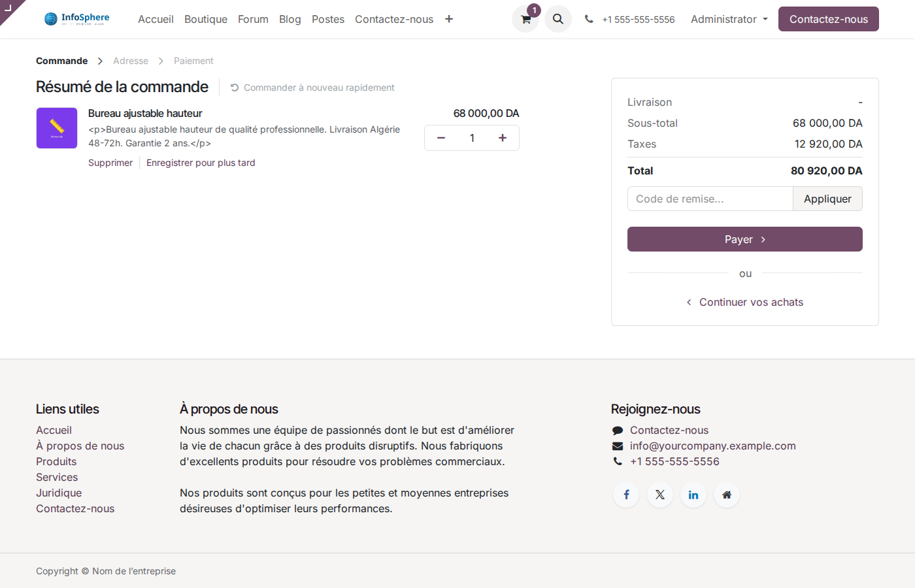Open the X (Twitter) social icon

pos(660,495)
